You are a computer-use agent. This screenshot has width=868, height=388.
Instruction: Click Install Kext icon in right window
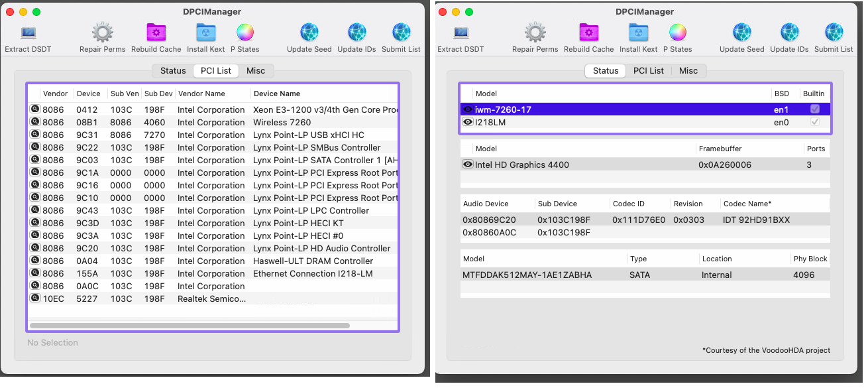(639, 32)
